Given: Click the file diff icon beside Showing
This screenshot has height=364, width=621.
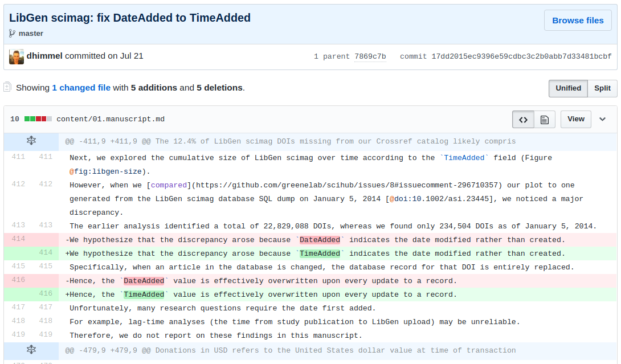Looking at the screenshot, I should pyautogui.click(x=7, y=87).
